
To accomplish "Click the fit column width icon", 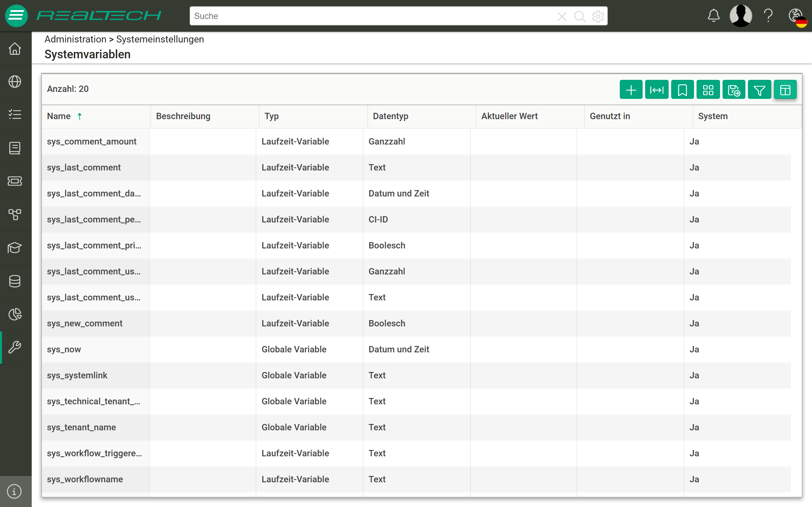I will (657, 90).
